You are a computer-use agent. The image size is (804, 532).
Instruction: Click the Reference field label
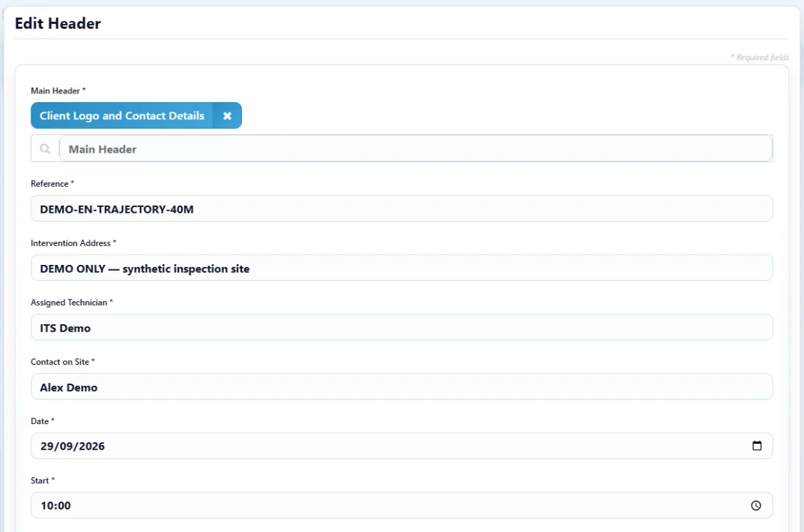[52, 183]
